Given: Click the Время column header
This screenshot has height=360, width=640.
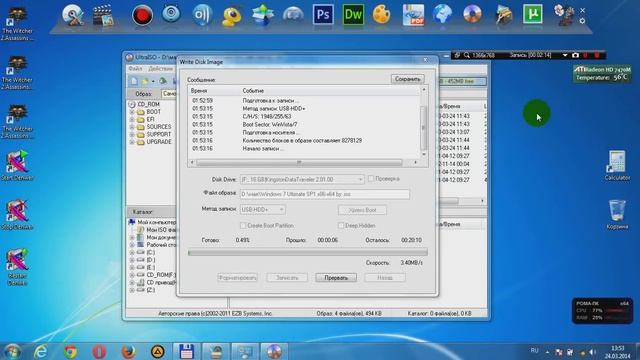Looking at the screenshot, I should pyautogui.click(x=199, y=91).
